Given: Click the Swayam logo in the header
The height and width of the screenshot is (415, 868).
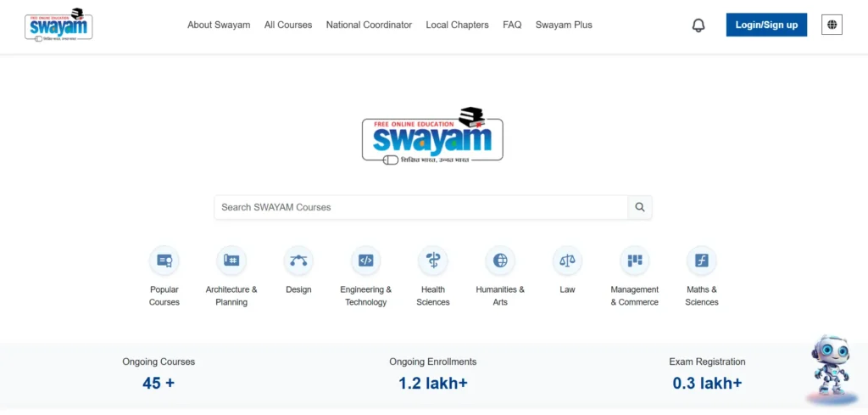Looking at the screenshot, I should 58,25.
